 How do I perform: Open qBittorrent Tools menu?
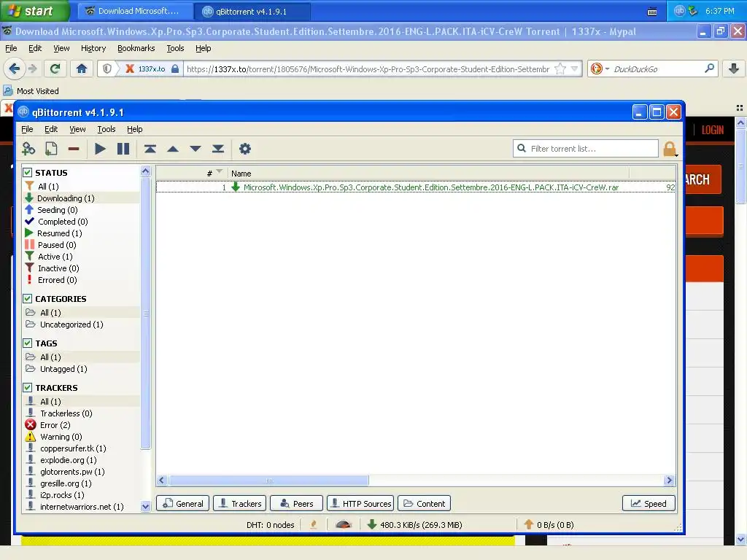point(107,129)
